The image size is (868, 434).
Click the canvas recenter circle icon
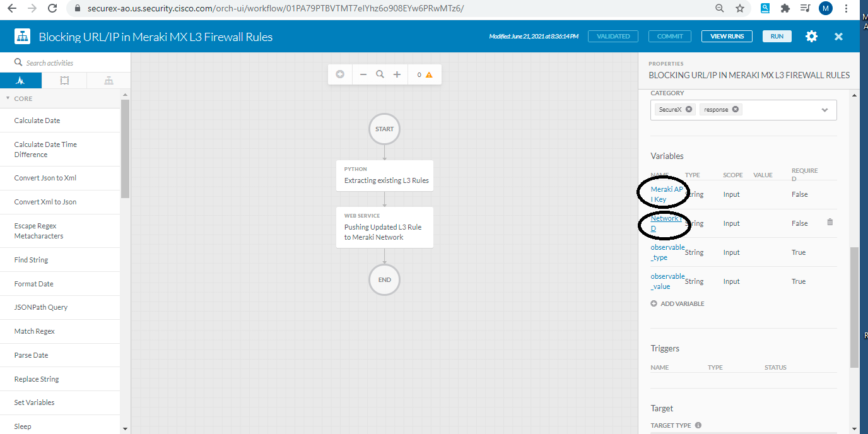tap(340, 74)
